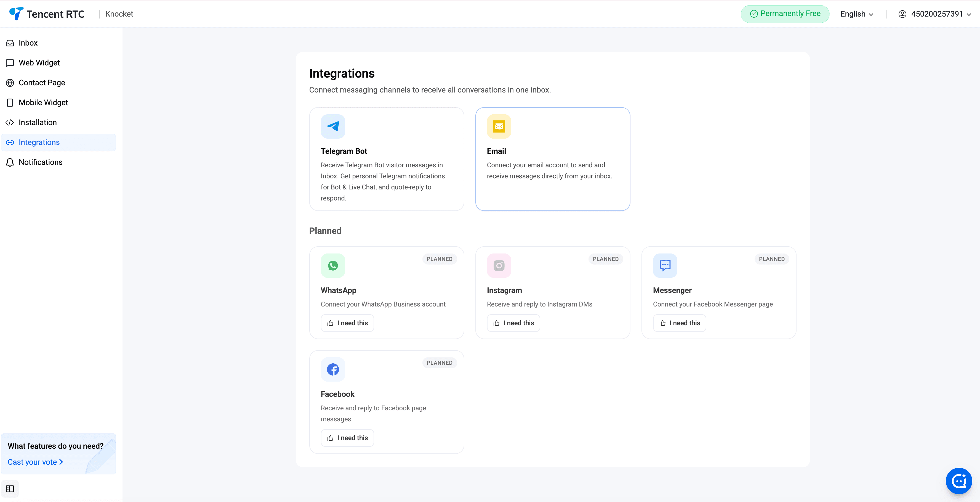Go to Inbox in the sidebar
980x502 pixels.
(58, 43)
